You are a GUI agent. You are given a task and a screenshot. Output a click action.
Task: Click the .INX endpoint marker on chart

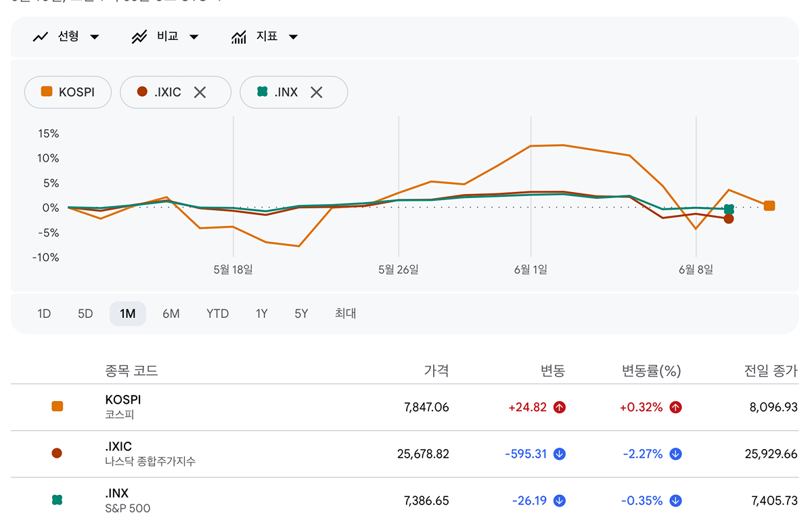[729, 210]
